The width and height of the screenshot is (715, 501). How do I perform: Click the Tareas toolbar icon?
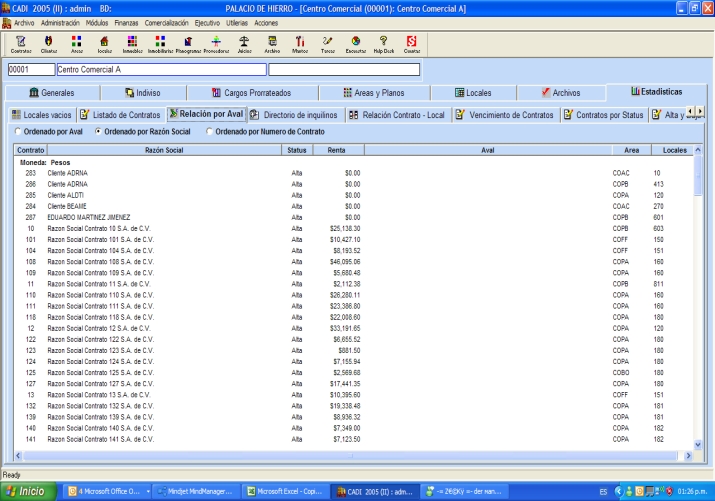pyautogui.click(x=327, y=42)
